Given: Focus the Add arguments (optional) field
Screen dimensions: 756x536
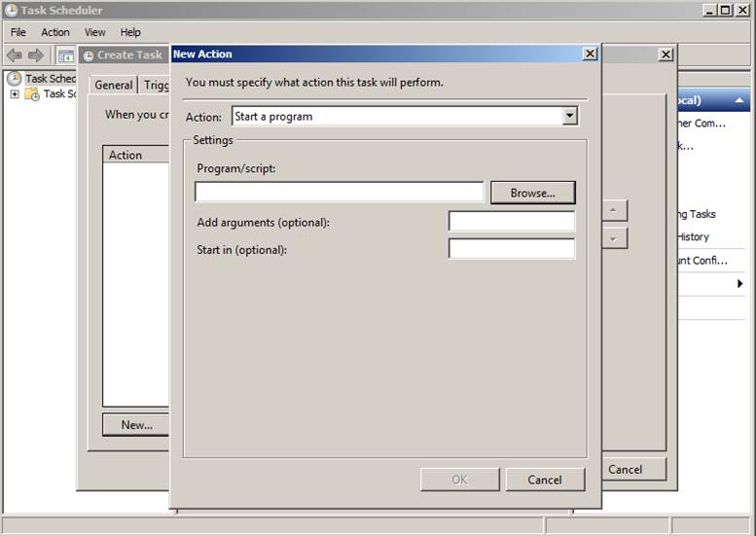Looking at the screenshot, I should pyautogui.click(x=512, y=222).
